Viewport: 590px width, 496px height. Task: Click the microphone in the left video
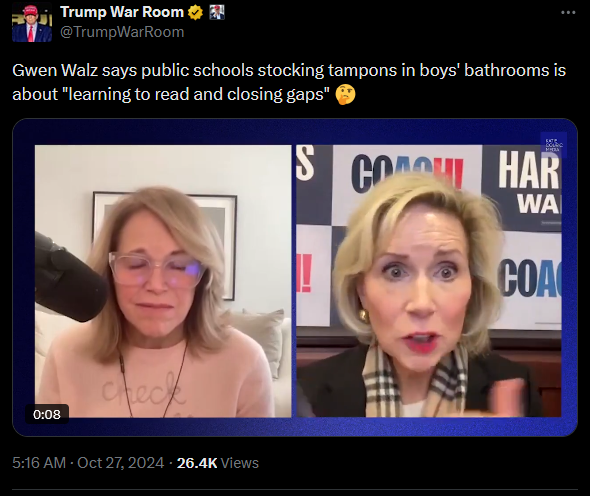70,278
